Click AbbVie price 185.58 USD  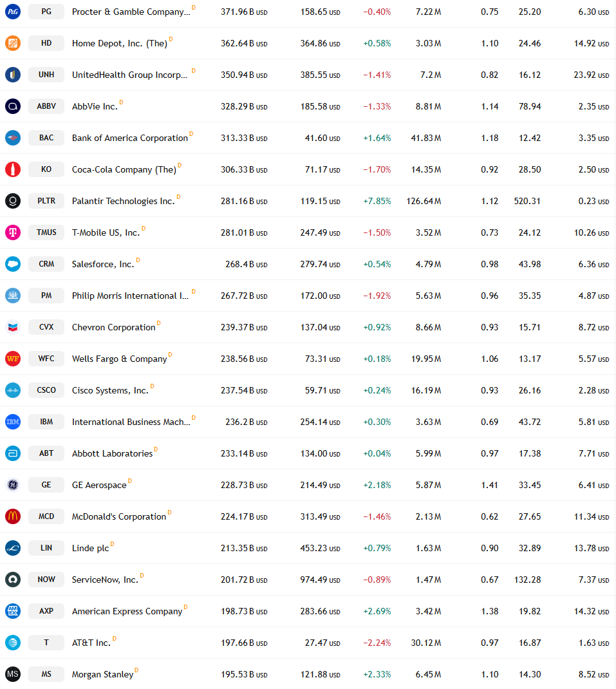pos(321,107)
